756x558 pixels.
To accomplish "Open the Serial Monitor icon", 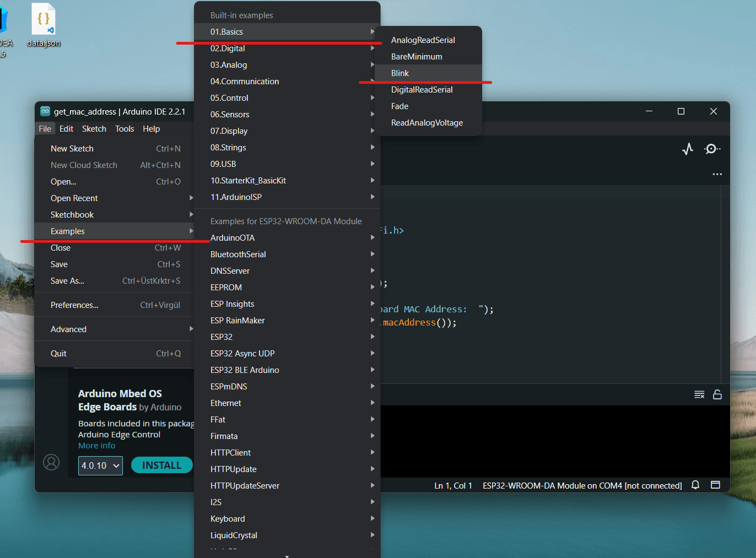I will [x=712, y=149].
